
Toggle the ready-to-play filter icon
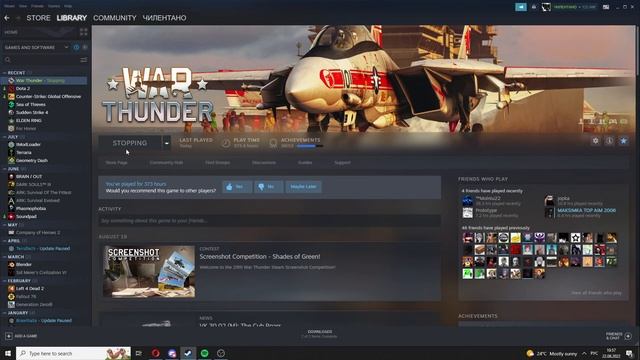84,47
